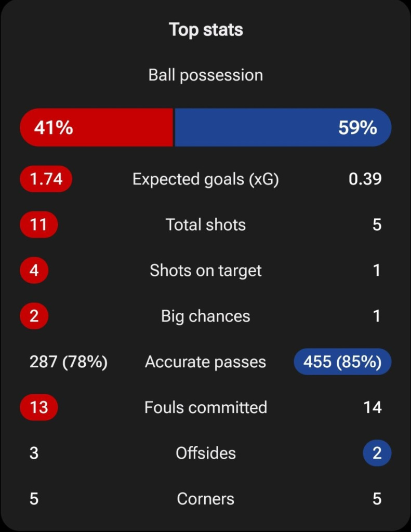This screenshot has width=411, height=532.
Task: Tap the red 1.74 xG badge
Action: [46, 179]
